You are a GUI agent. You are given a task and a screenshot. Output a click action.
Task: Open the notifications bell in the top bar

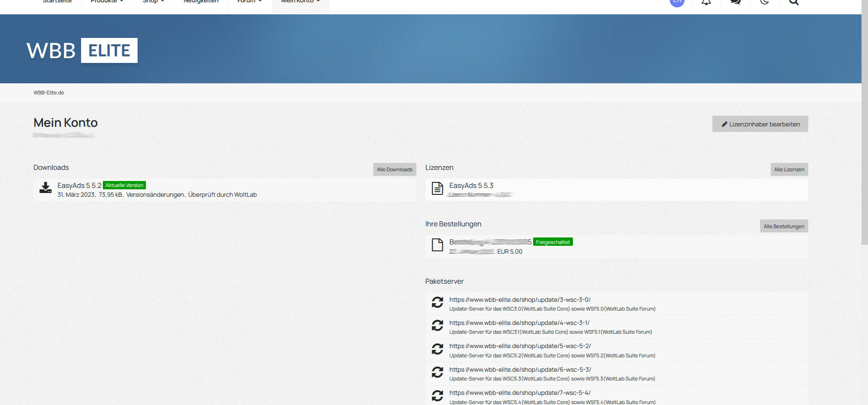706,2
